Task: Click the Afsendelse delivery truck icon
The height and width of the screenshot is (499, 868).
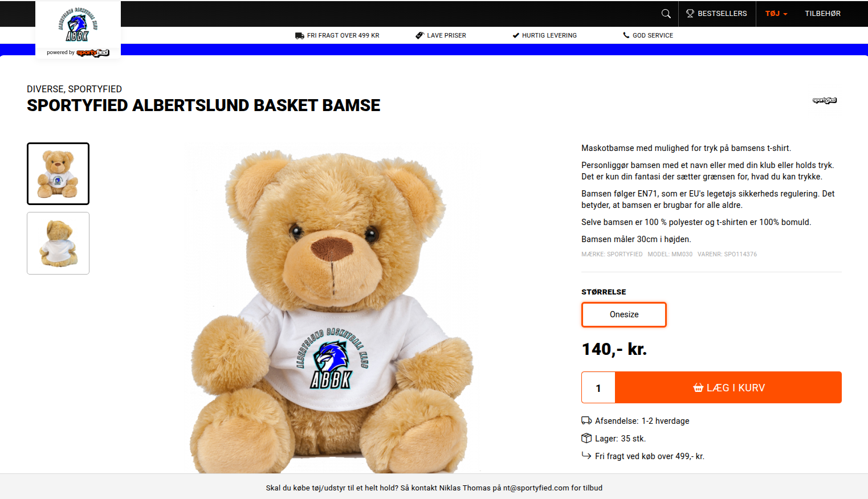Action: (x=586, y=420)
